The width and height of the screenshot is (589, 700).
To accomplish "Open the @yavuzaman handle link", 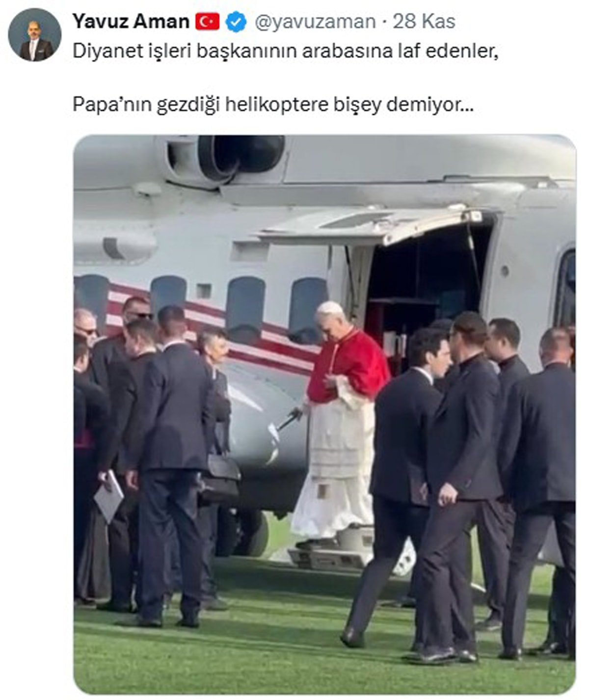I will 315,22.
